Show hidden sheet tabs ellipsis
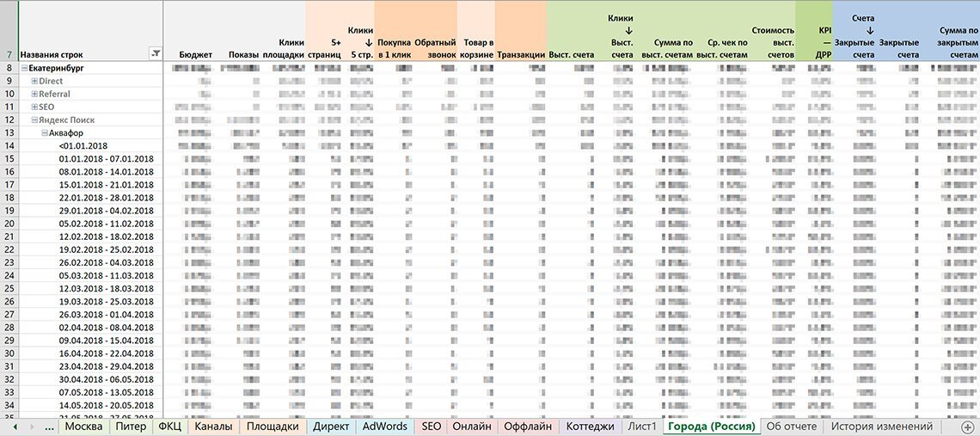980x436 pixels. 49,427
